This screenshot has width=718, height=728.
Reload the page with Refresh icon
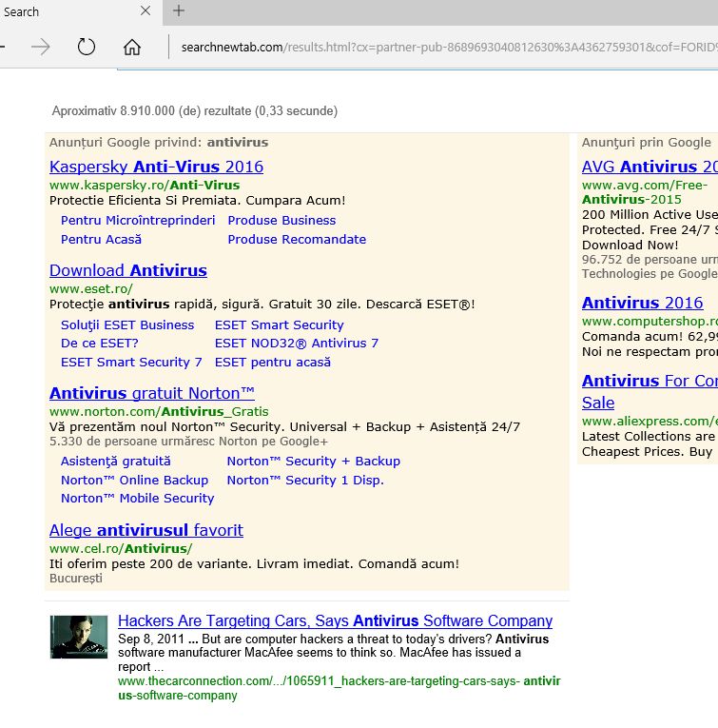pyautogui.click(x=87, y=47)
